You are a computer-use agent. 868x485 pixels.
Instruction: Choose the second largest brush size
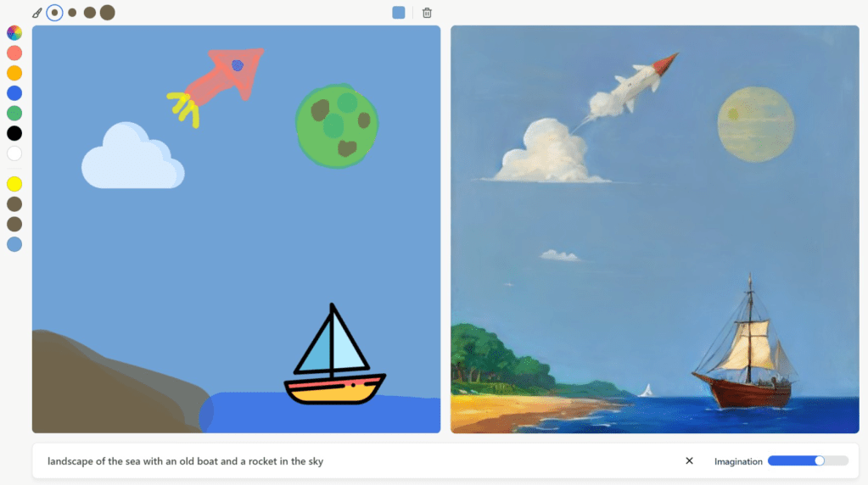tap(90, 13)
